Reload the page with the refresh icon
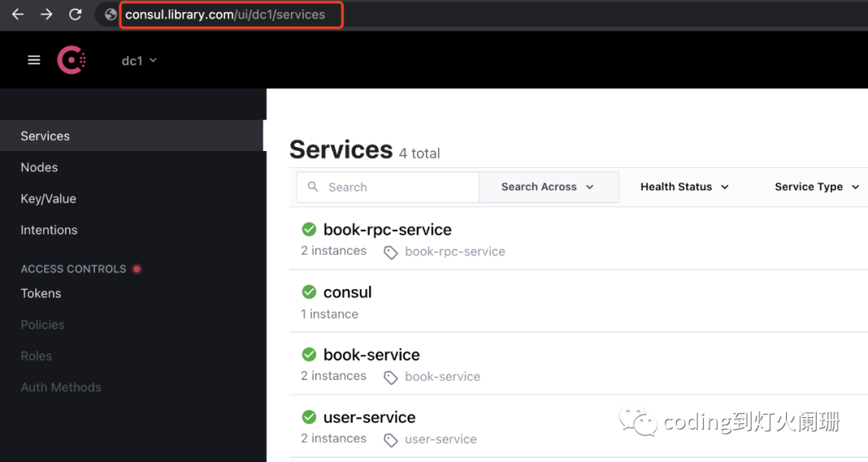This screenshot has height=462, width=868. click(x=76, y=14)
